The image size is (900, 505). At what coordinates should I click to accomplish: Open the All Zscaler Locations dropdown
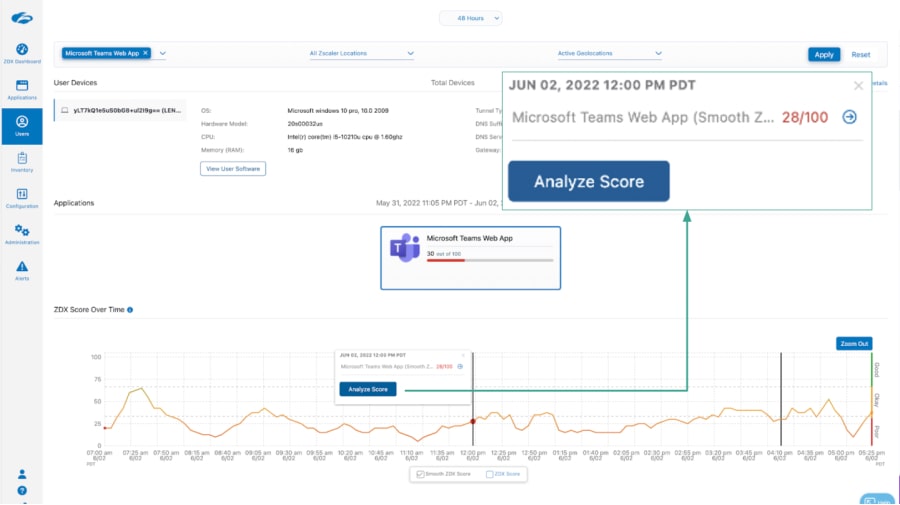coord(361,53)
